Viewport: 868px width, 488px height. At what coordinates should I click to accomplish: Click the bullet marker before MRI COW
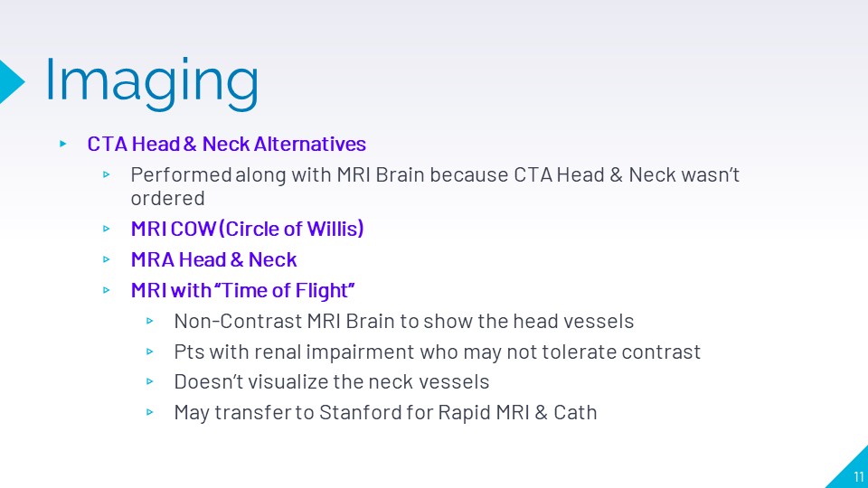point(107,230)
